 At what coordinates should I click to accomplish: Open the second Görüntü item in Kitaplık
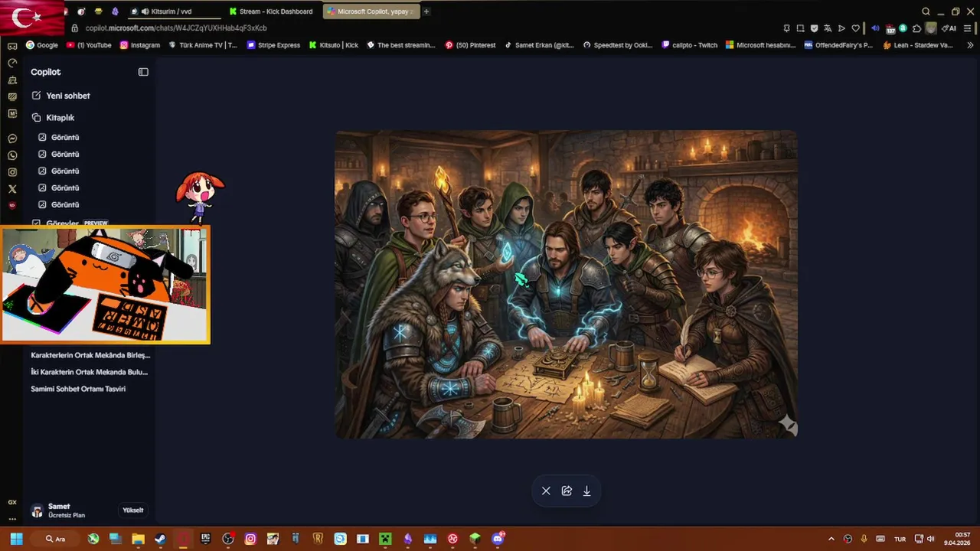(59, 155)
